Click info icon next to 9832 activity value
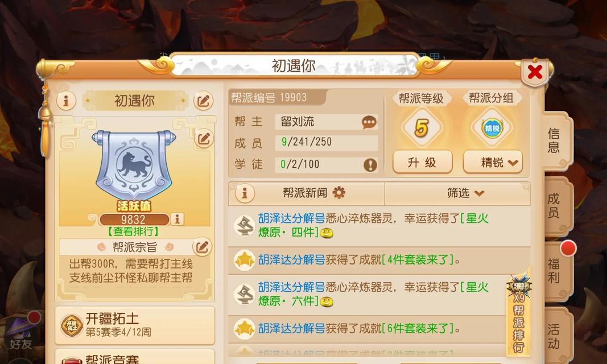Screen dimensions: 607x364 pos(177,220)
